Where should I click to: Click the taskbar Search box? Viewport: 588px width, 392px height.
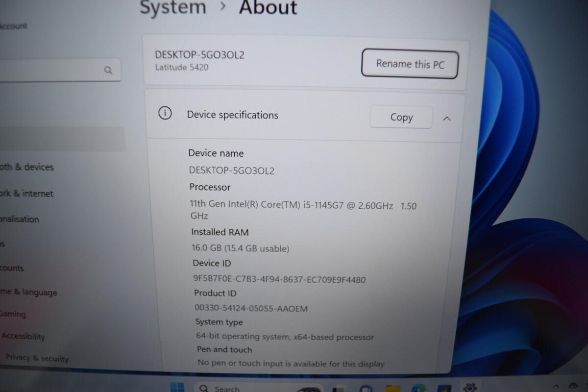coord(258,388)
